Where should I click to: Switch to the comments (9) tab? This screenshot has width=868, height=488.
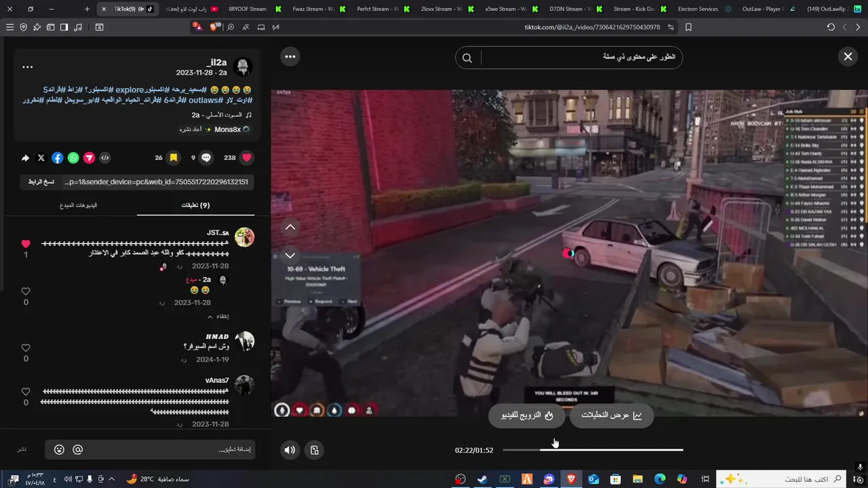tap(195, 205)
